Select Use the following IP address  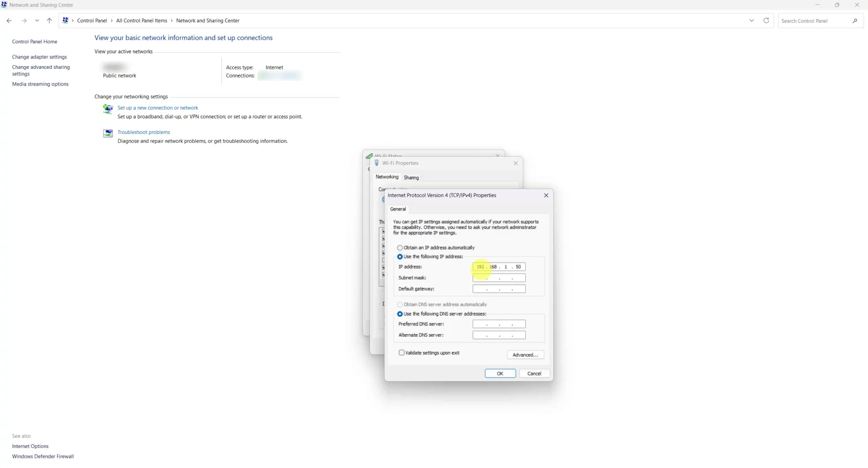coord(430,257)
